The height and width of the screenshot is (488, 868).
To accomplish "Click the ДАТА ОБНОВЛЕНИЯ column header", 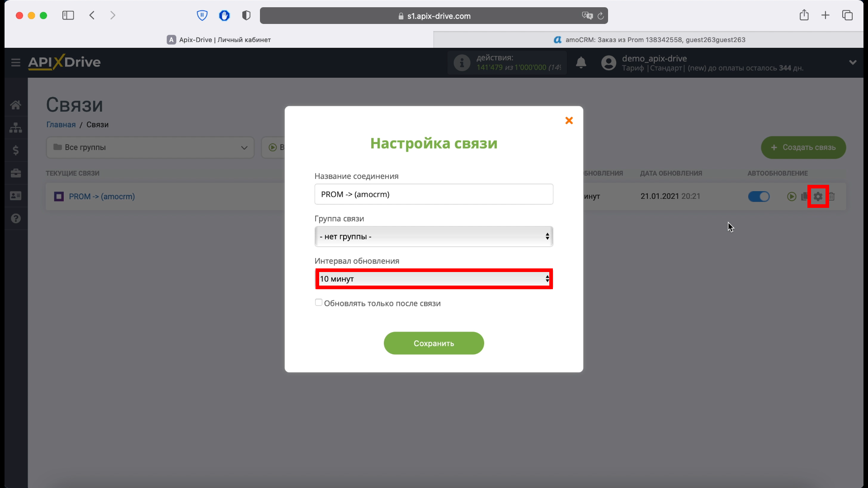I will click(671, 174).
